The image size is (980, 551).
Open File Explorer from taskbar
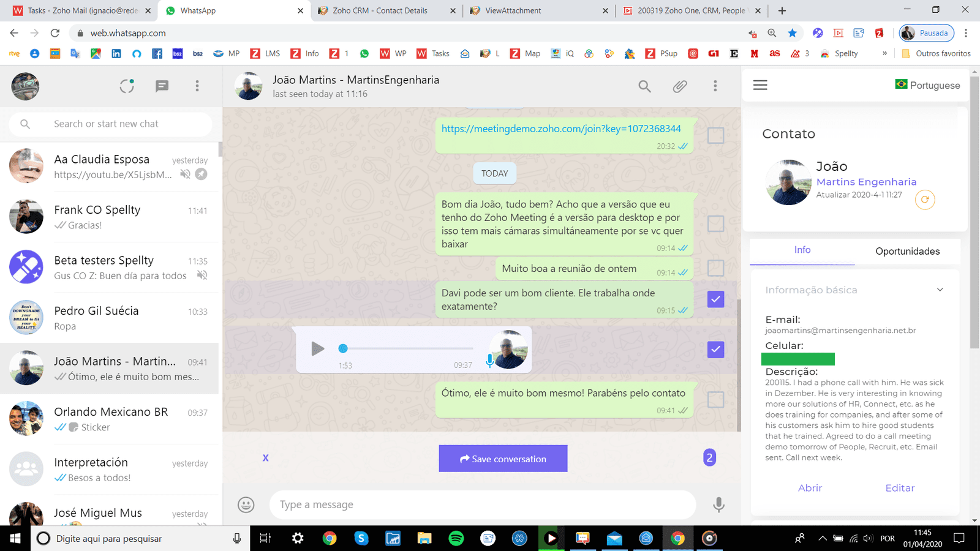424,538
